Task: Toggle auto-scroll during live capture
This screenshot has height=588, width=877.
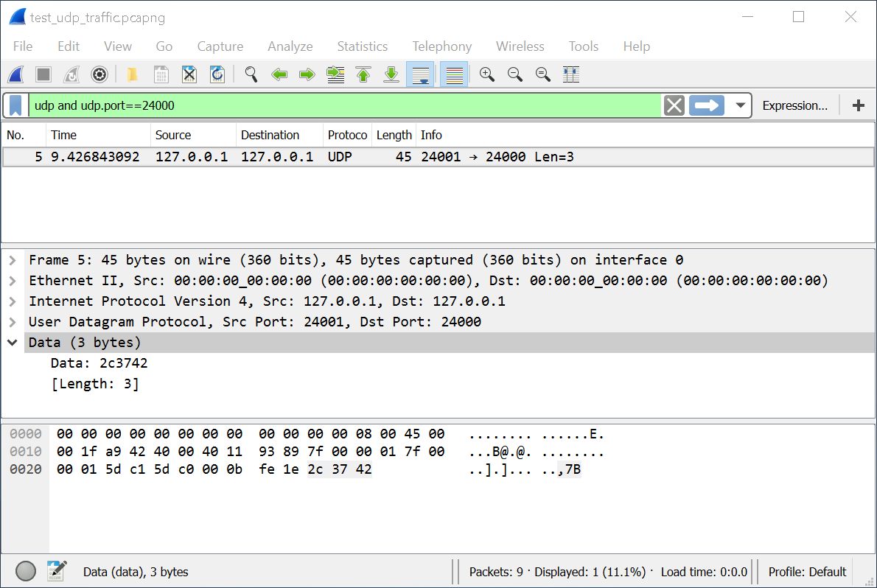Action: click(x=420, y=74)
